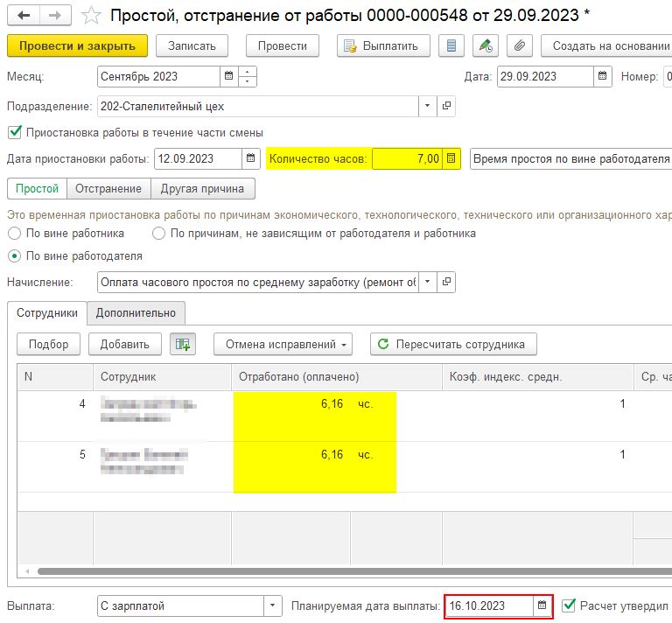Viewport: 672px width, 623px height.
Task: Add document to favorites with star icon
Action: (x=91, y=16)
